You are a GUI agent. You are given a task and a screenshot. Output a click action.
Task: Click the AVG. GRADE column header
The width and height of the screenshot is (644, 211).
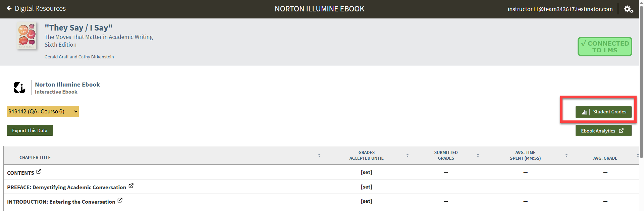click(605, 158)
